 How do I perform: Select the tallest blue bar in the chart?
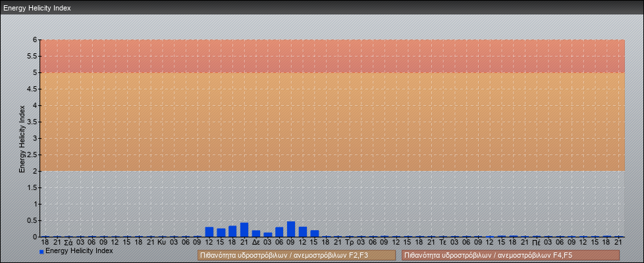point(291,229)
